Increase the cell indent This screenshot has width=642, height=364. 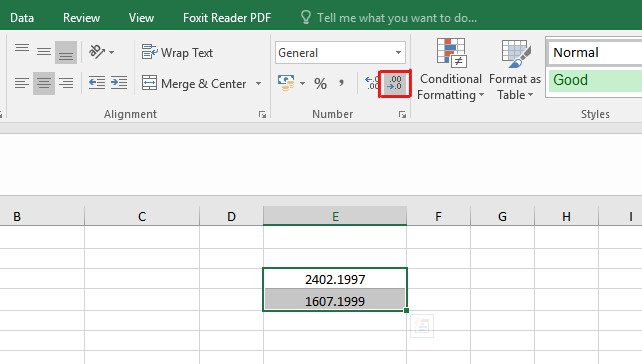(x=119, y=83)
